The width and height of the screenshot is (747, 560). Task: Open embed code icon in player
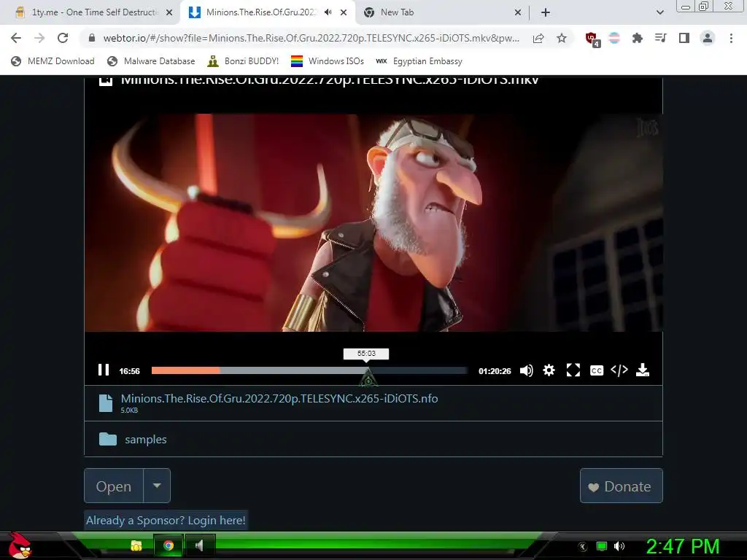tap(619, 370)
